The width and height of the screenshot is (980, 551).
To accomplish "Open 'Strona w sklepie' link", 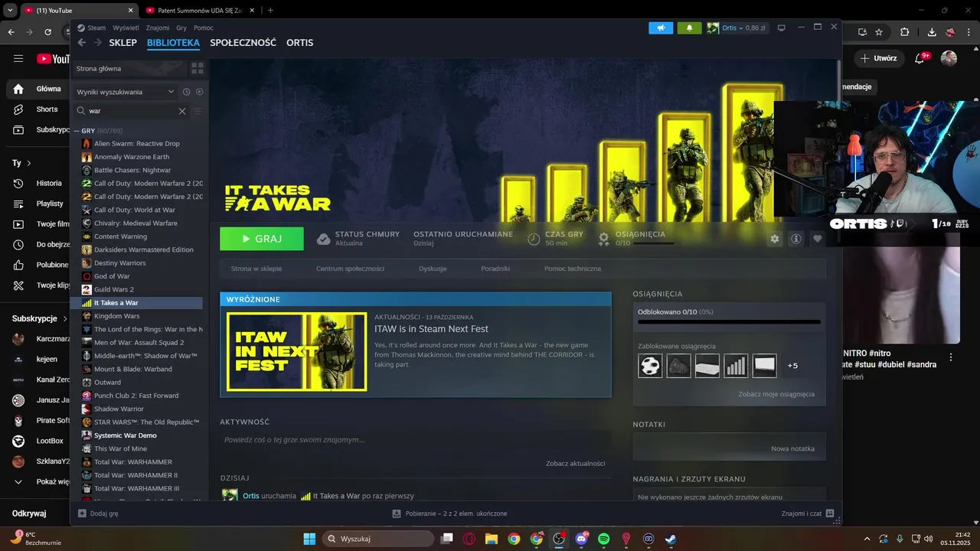I will (256, 269).
